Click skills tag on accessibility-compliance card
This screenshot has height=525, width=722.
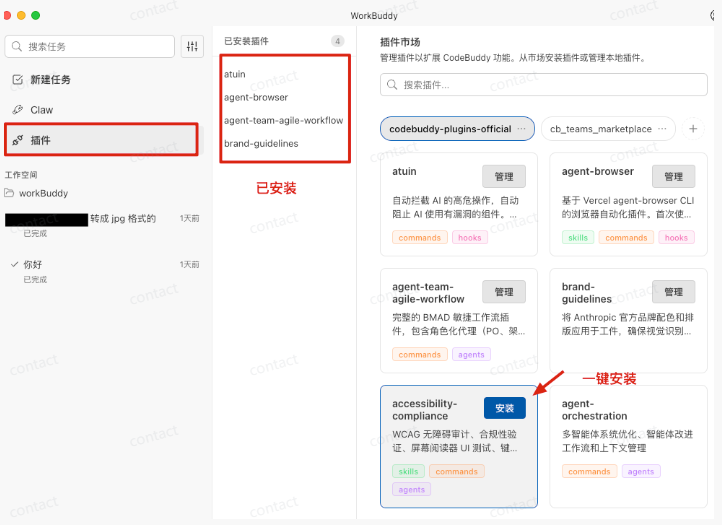click(x=408, y=471)
